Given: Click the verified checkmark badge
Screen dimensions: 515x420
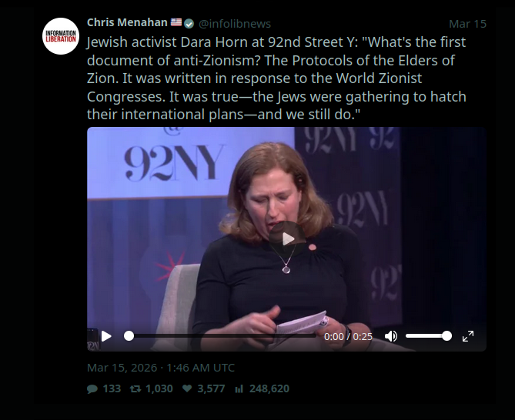Looking at the screenshot, I should coord(189,24).
